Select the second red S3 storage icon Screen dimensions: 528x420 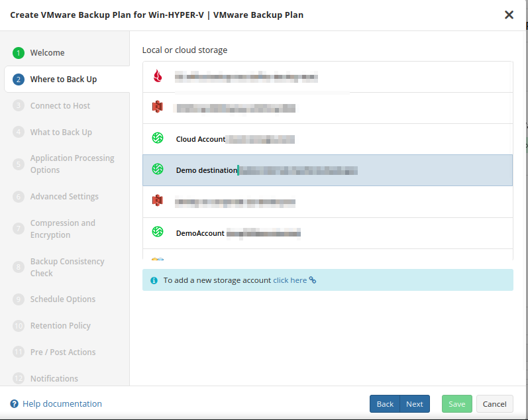click(158, 201)
